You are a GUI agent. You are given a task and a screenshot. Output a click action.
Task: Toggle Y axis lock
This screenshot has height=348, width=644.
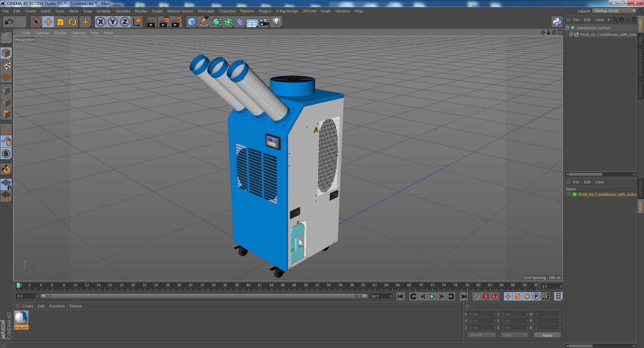(x=113, y=22)
